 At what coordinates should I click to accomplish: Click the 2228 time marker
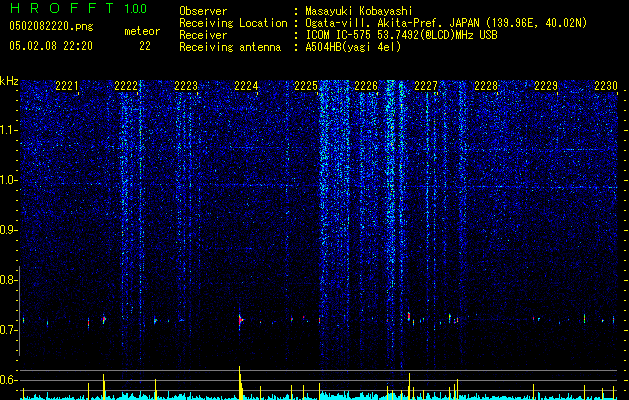coord(486,86)
